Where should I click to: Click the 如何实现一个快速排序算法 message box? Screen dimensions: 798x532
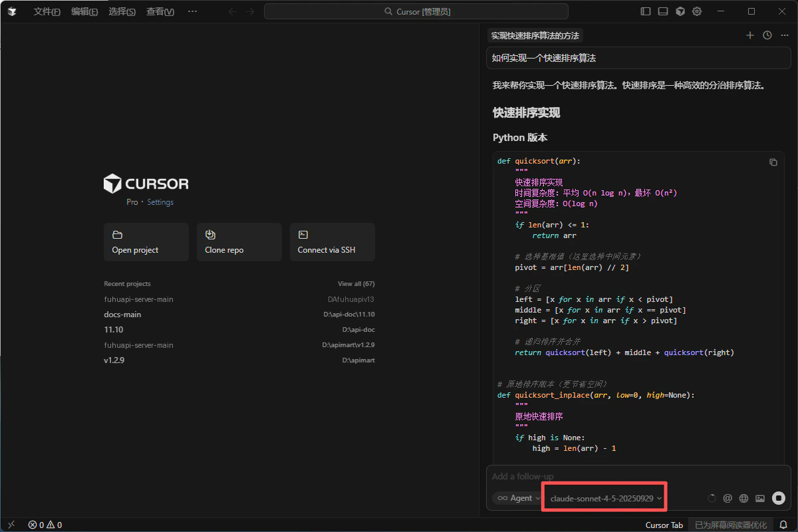pyautogui.click(x=638, y=58)
